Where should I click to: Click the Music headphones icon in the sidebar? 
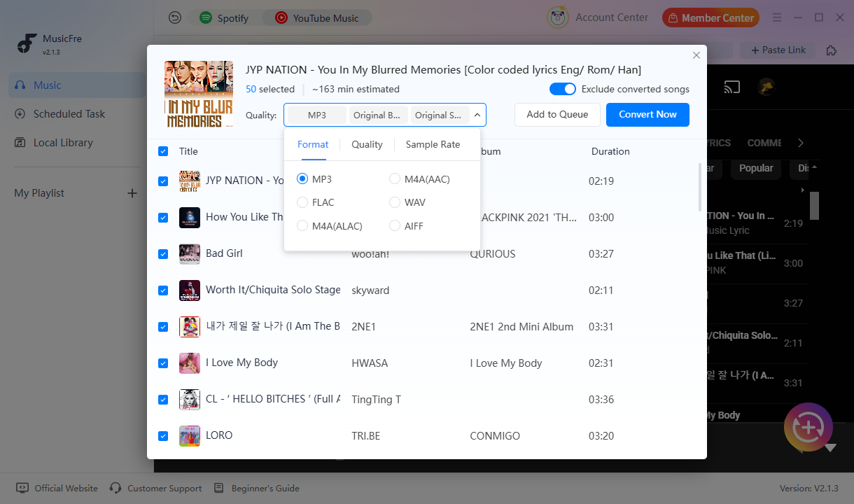[x=20, y=85]
